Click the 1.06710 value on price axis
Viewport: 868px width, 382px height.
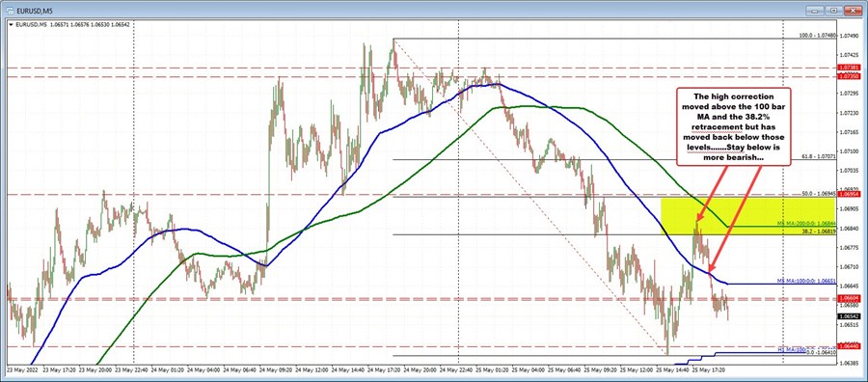(x=850, y=267)
